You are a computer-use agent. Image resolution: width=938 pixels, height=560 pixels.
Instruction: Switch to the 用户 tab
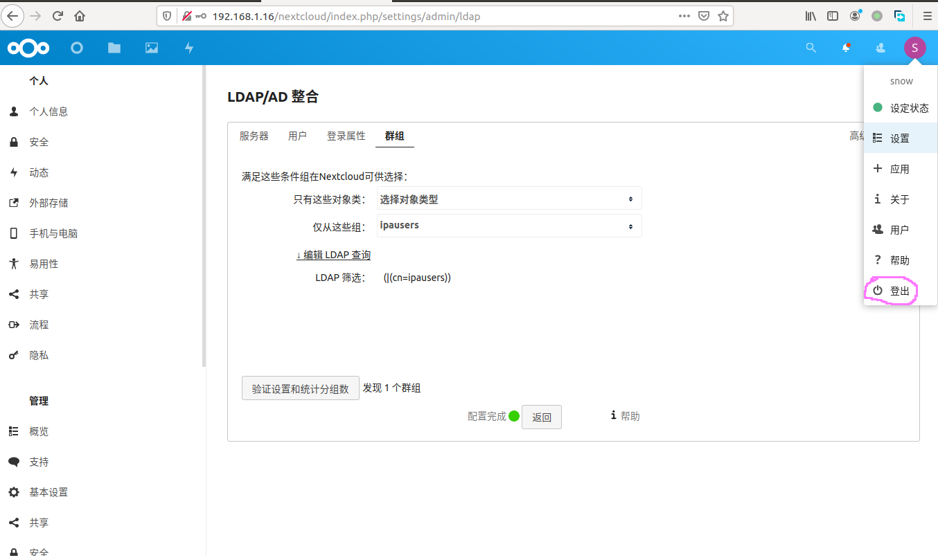[x=297, y=136]
